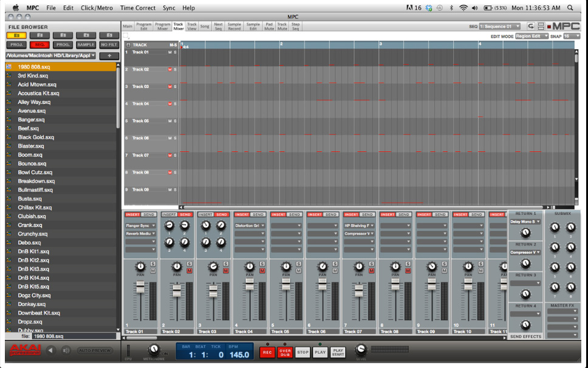Select file browser folder shortcut 2
This screenshot has height=368, width=588.
pyautogui.click(x=39, y=35)
